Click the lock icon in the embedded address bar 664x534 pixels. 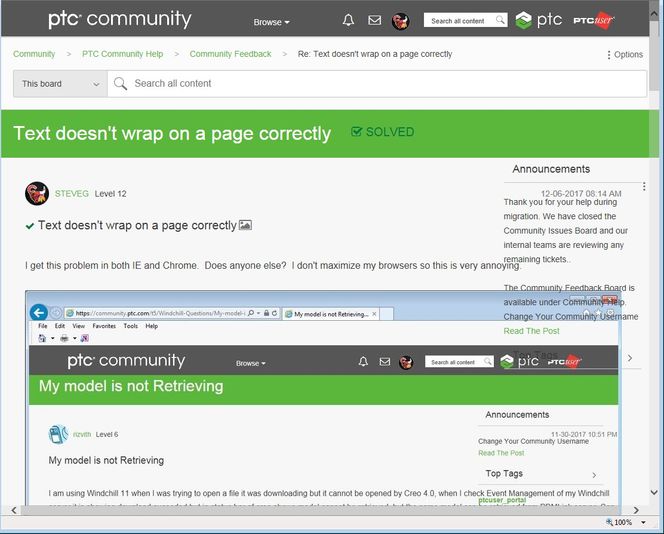[266, 313]
